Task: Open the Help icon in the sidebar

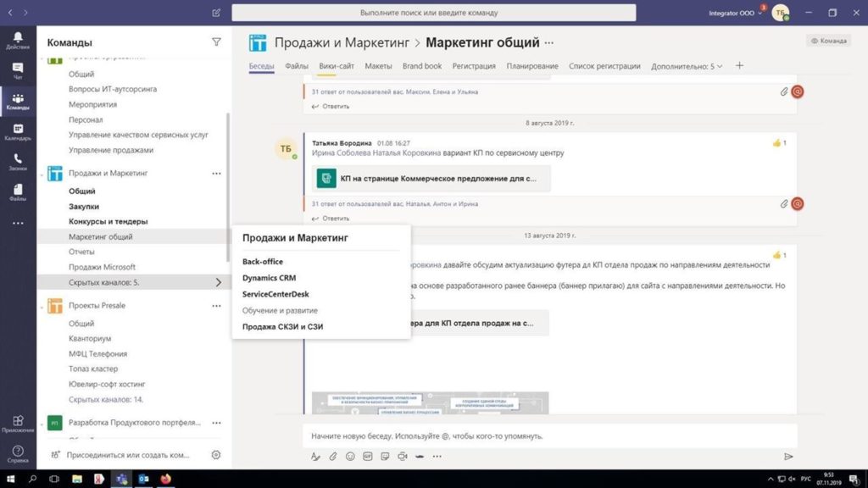Action: 18,454
